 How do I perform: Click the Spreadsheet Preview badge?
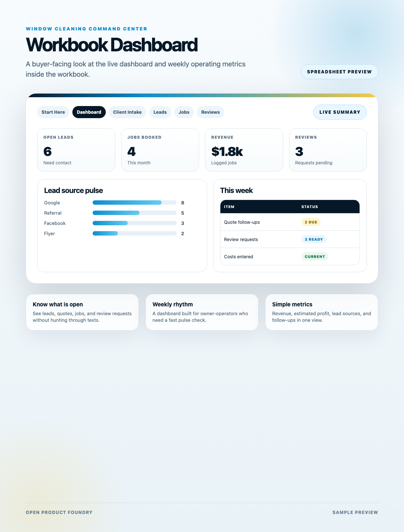pos(339,72)
